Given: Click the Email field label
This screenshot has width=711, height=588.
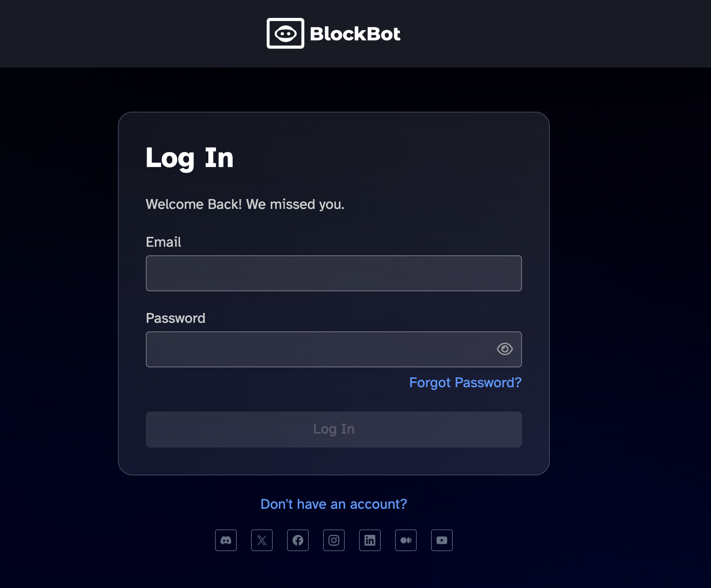Looking at the screenshot, I should (164, 242).
